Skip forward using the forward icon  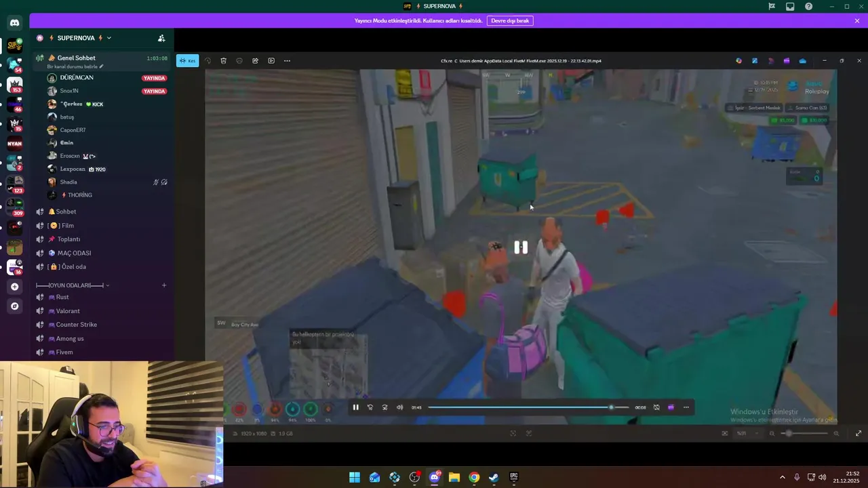pos(385,407)
